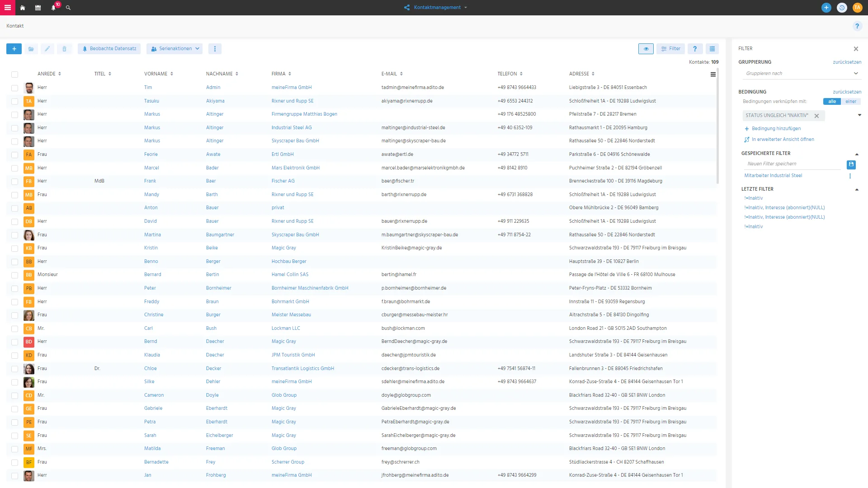Apply the first '!=Inaktiv' recent filter
This screenshot has width=868, height=488.
(753, 198)
